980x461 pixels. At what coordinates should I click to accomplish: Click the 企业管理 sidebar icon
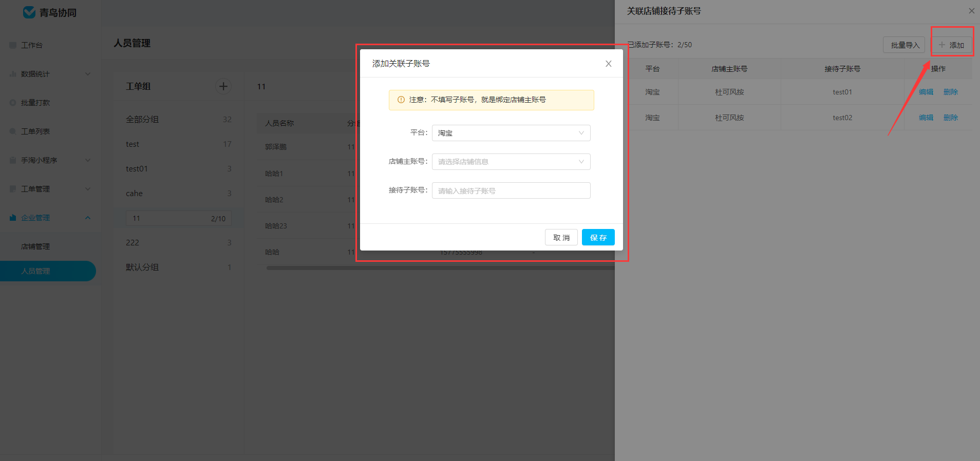13,218
